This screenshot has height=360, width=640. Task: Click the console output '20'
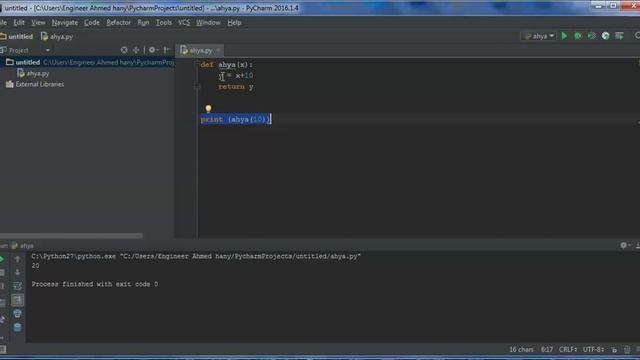36,266
